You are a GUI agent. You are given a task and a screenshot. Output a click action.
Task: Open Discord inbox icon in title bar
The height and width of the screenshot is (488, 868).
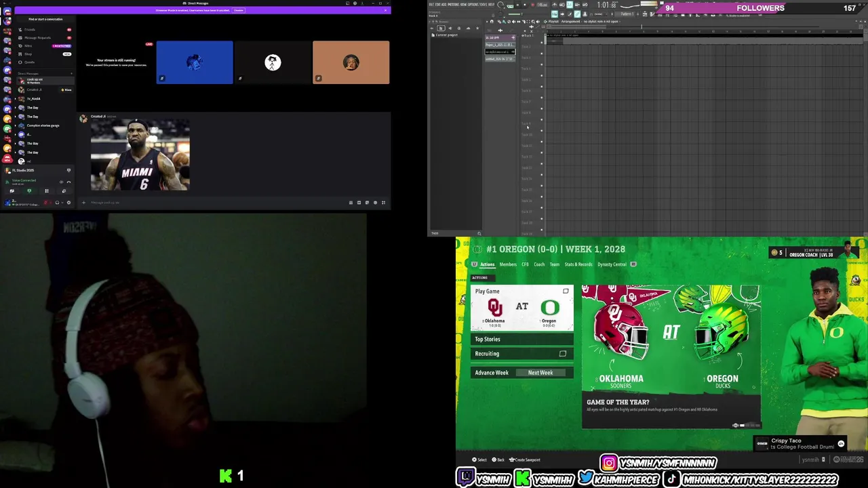pos(347,3)
